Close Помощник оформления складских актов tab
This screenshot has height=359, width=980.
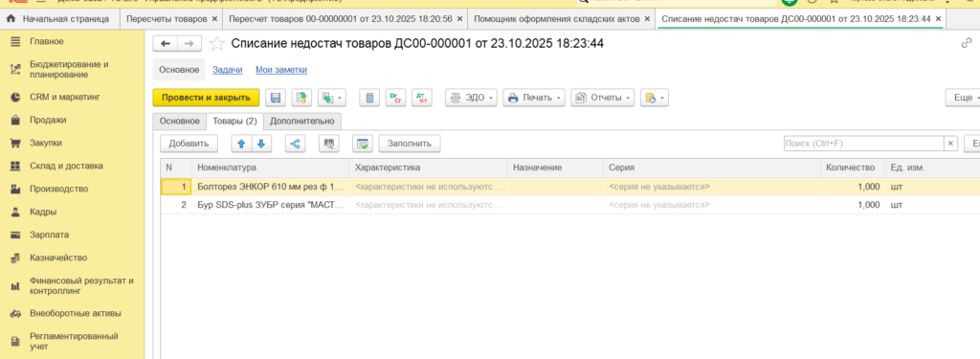click(x=648, y=19)
